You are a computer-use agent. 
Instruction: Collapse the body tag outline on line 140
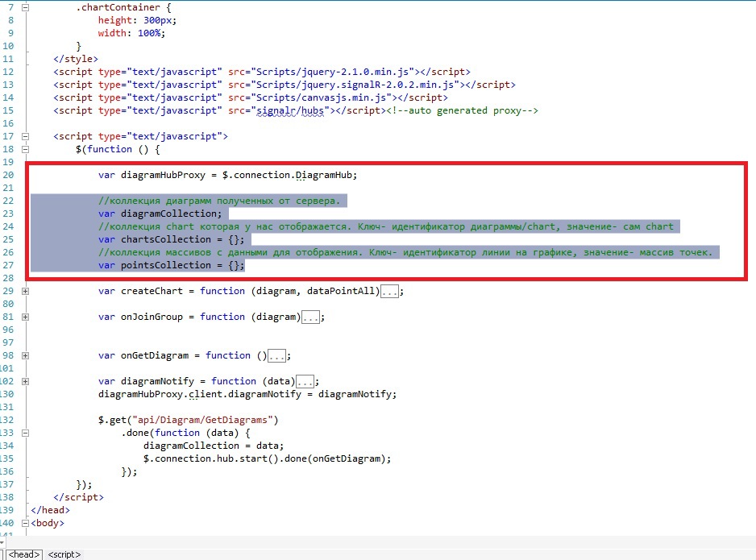pyautogui.click(x=26, y=523)
